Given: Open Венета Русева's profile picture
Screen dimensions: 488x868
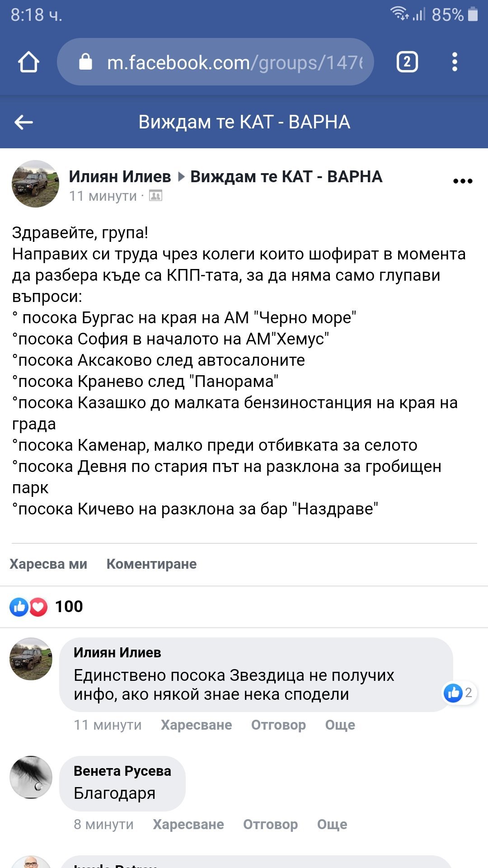Looking at the screenshot, I should [x=31, y=777].
